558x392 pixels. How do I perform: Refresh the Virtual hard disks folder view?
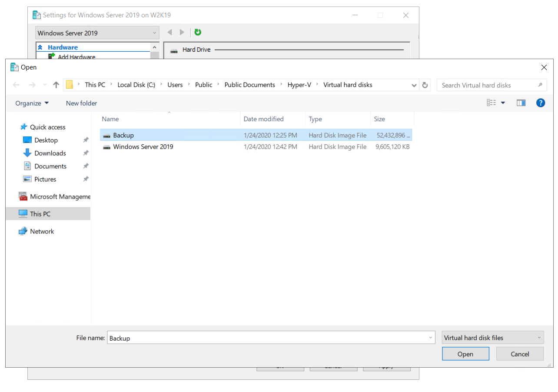pyautogui.click(x=425, y=85)
